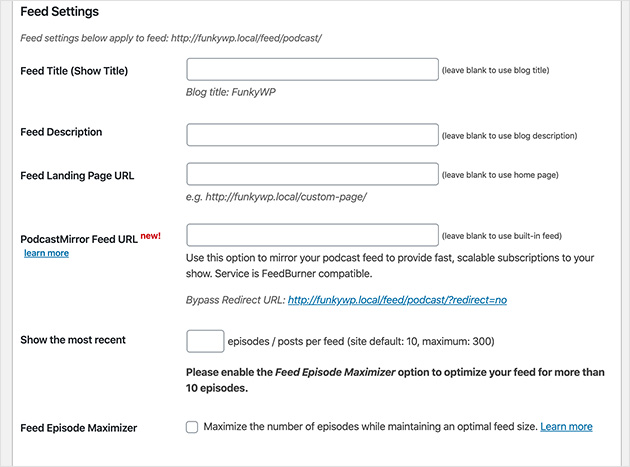Image resolution: width=630 pixels, height=467 pixels.
Task: Focus the Feed Description text box
Action: (x=312, y=135)
